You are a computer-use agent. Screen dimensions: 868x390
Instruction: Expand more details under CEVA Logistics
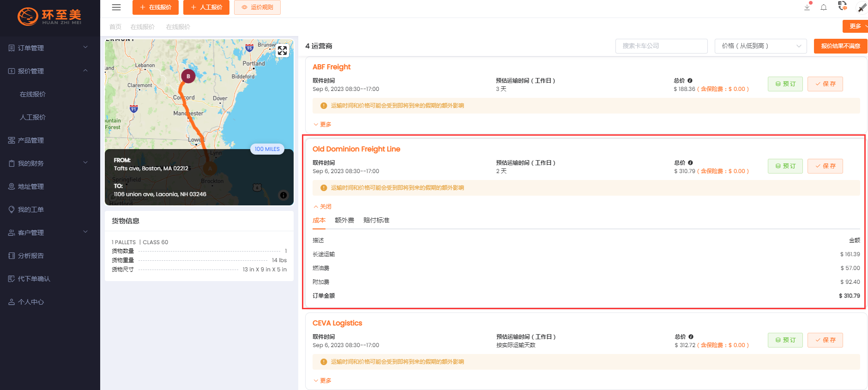coord(323,381)
